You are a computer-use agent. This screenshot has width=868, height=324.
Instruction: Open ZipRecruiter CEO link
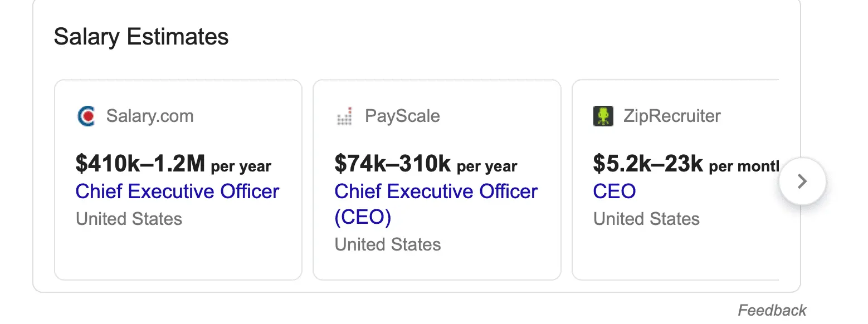click(614, 192)
